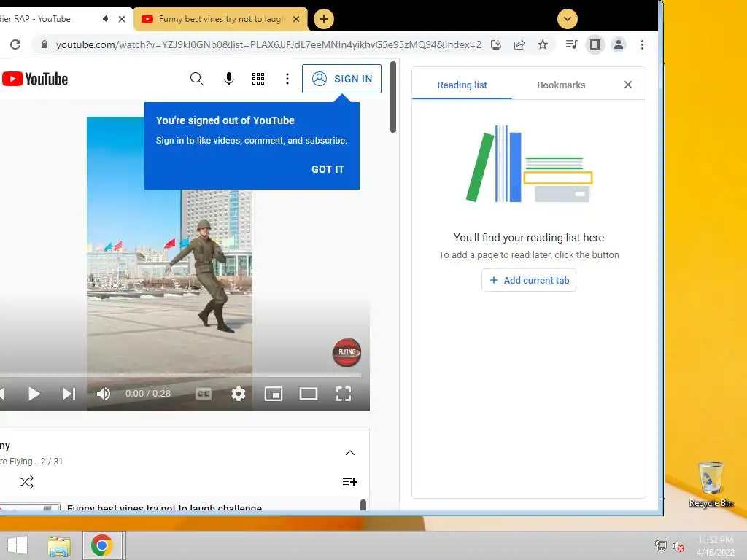
Task: Switch to theater mode
Action: (x=309, y=394)
